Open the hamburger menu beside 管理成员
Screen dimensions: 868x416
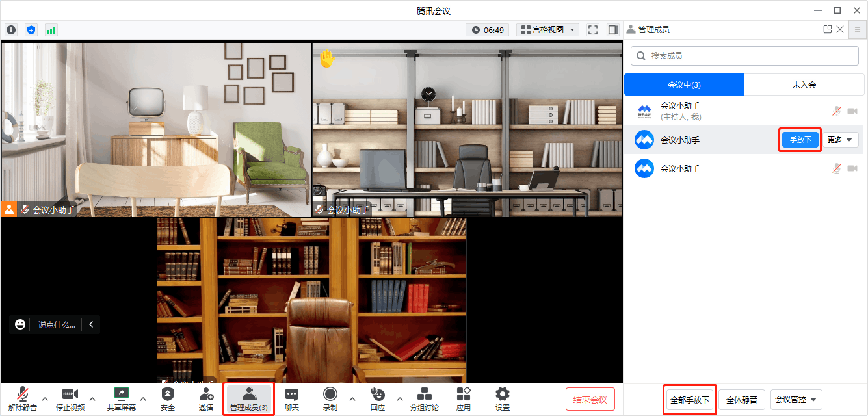[858, 29]
